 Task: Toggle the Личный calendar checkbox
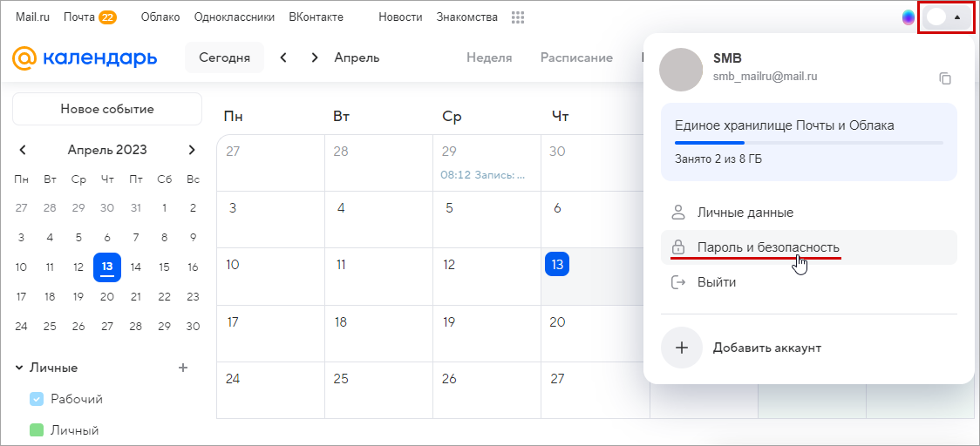[37, 430]
